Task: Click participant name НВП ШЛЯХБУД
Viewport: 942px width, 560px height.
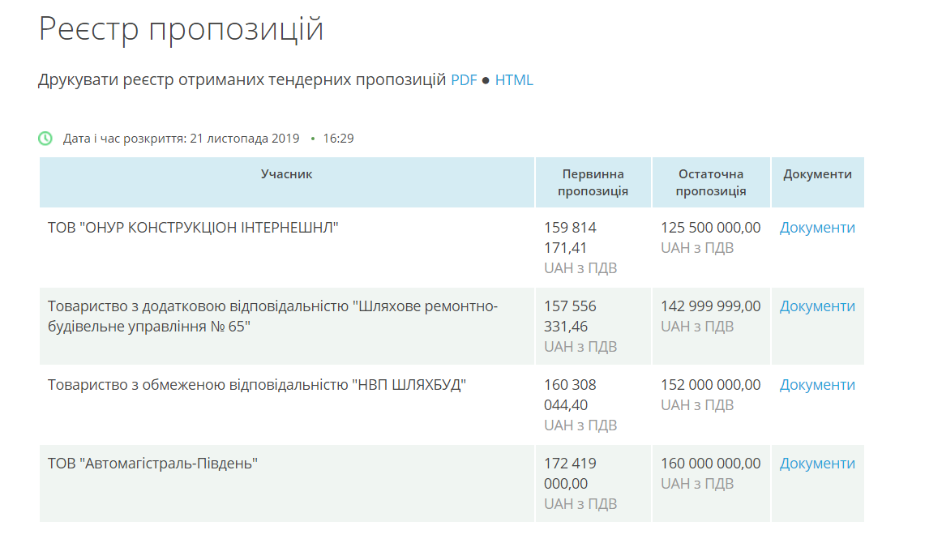Action: [x=257, y=385]
